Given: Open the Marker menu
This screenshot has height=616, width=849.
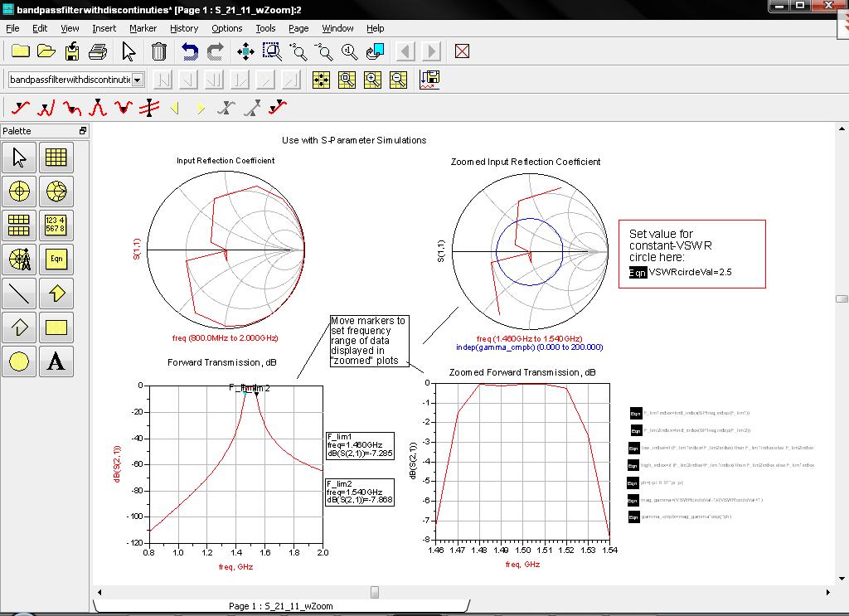Looking at the screenshot, I should point(143,28).
